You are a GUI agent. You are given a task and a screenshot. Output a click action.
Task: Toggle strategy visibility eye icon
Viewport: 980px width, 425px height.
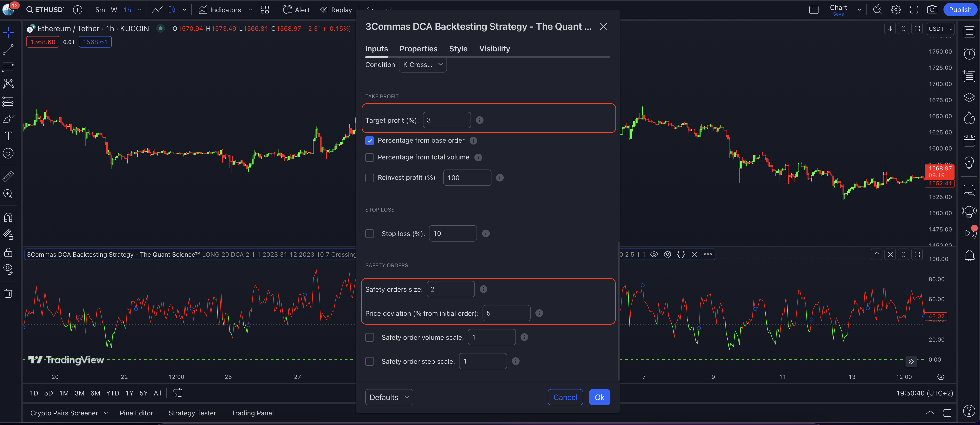[654, 254]
